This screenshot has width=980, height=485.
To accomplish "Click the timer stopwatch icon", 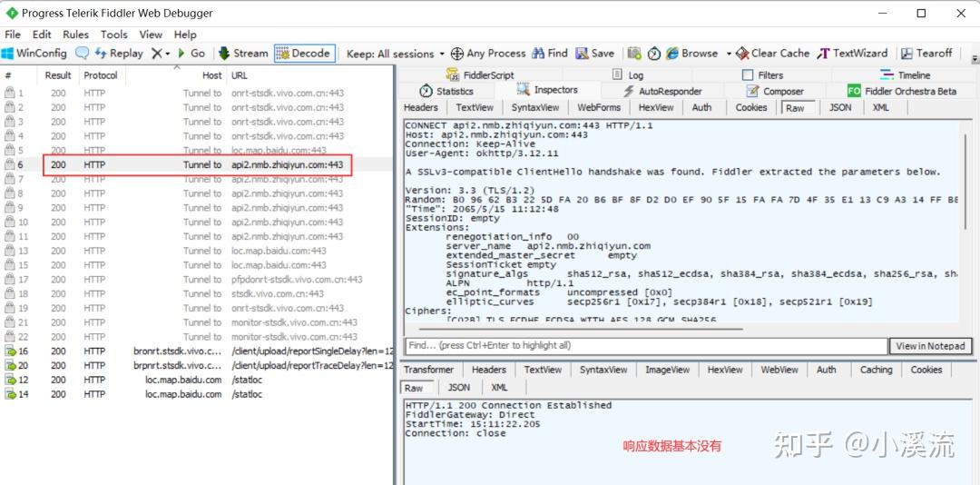I will click(x=653, y=54).
